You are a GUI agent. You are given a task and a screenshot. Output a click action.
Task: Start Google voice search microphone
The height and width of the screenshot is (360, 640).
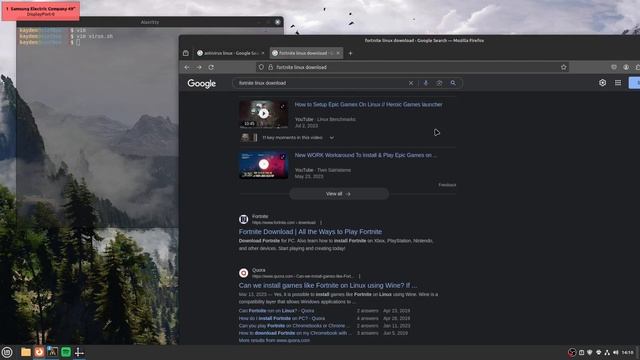point(426,83)
